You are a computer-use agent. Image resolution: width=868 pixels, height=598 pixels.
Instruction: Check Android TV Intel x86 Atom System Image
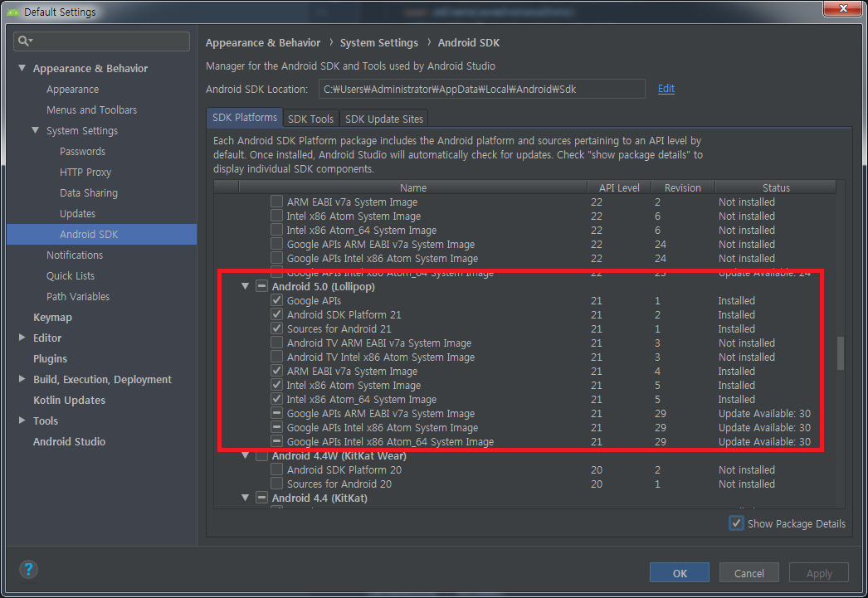click(277, 357)
